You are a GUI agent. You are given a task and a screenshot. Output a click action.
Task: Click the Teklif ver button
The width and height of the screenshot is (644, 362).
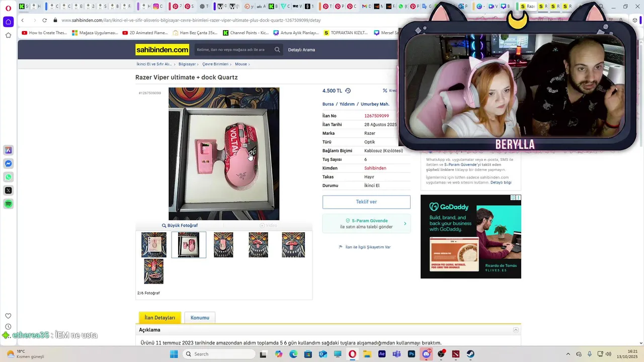pos(366,202)
